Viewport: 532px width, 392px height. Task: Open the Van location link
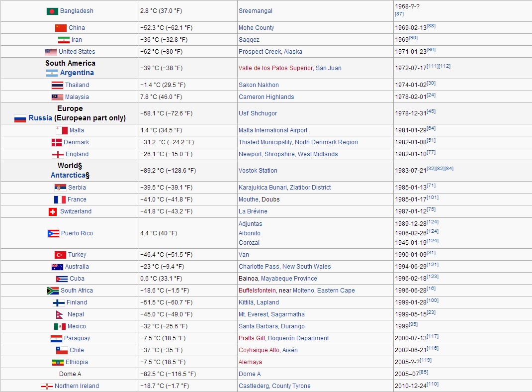click(244, 255)
